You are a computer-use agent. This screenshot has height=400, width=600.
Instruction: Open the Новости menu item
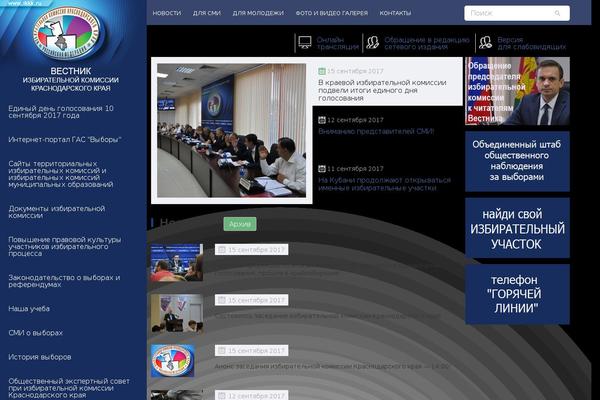(x=167, y=13)
